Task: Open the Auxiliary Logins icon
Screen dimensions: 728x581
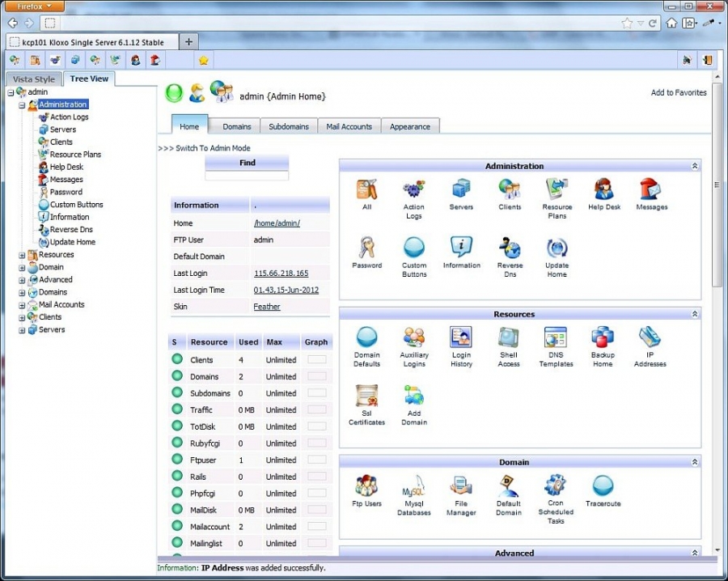Action: (x=413, y=337)
